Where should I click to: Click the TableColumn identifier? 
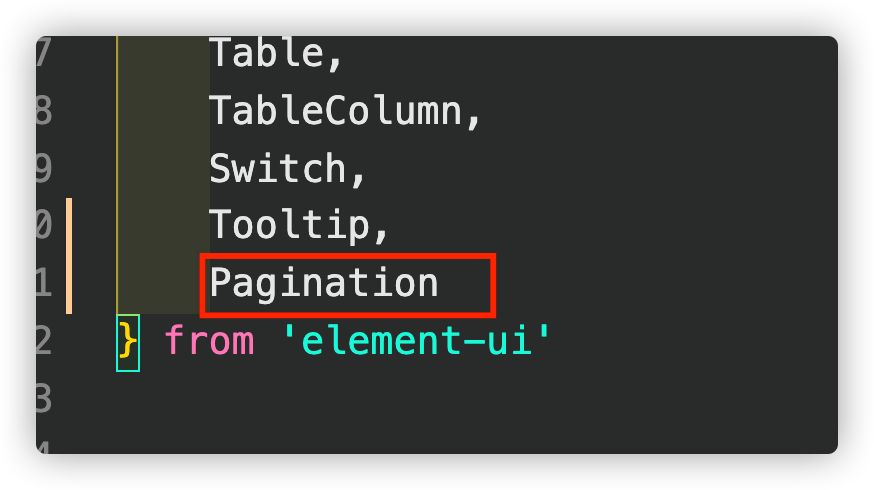point(336,110)
